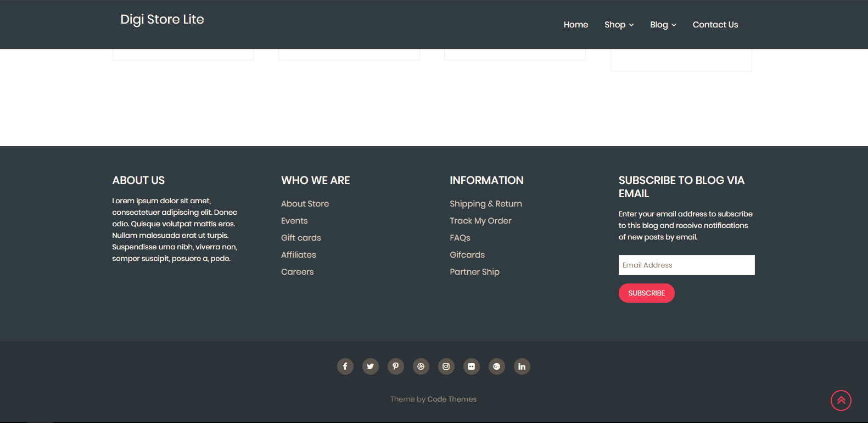Open the About Store link

coord(305,204)
